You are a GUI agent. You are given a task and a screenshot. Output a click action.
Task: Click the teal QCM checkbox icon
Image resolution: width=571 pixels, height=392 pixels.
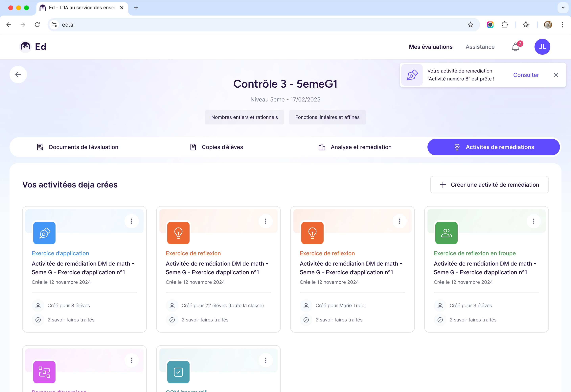point(178,372)
